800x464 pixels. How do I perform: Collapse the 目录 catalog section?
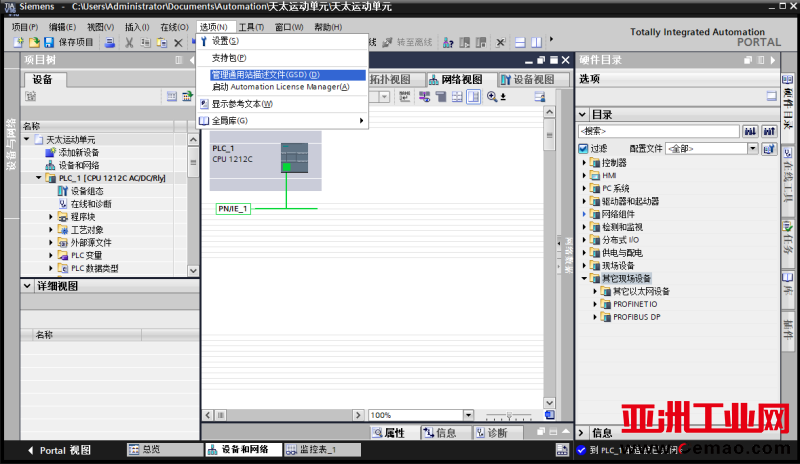coord(582,114)
